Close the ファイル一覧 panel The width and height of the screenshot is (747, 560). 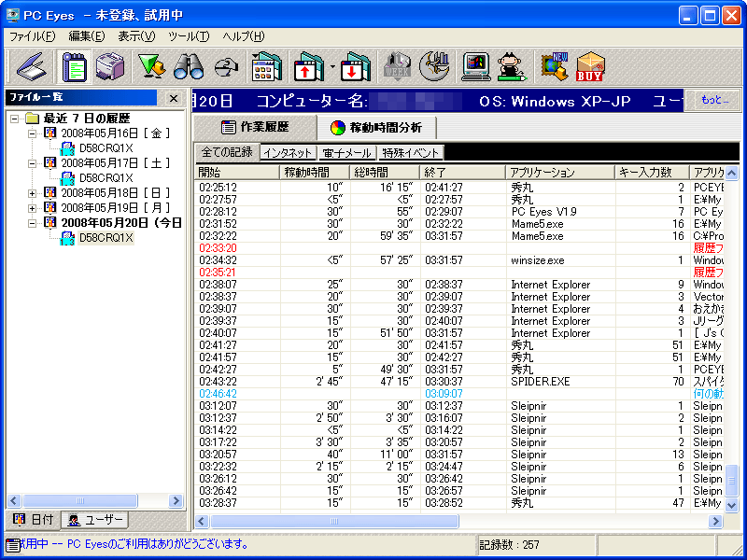point(174,99)
